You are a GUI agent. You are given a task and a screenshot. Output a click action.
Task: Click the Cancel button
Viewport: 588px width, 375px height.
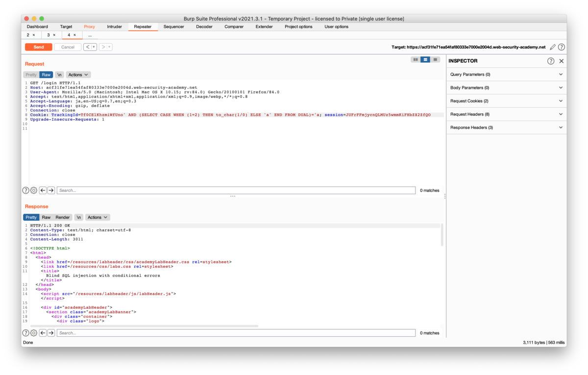point(68,47)
